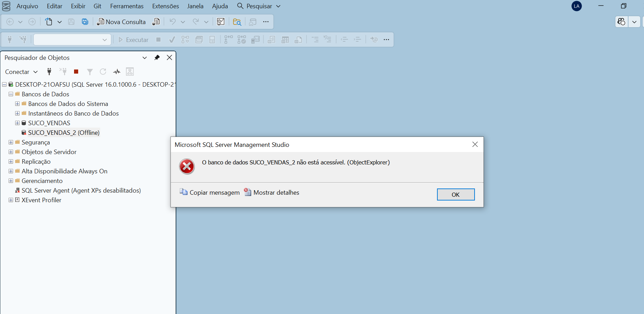Select the SQL Server Agent node
Viewport: 644px width, 314px height.
(x=81, y=190)
